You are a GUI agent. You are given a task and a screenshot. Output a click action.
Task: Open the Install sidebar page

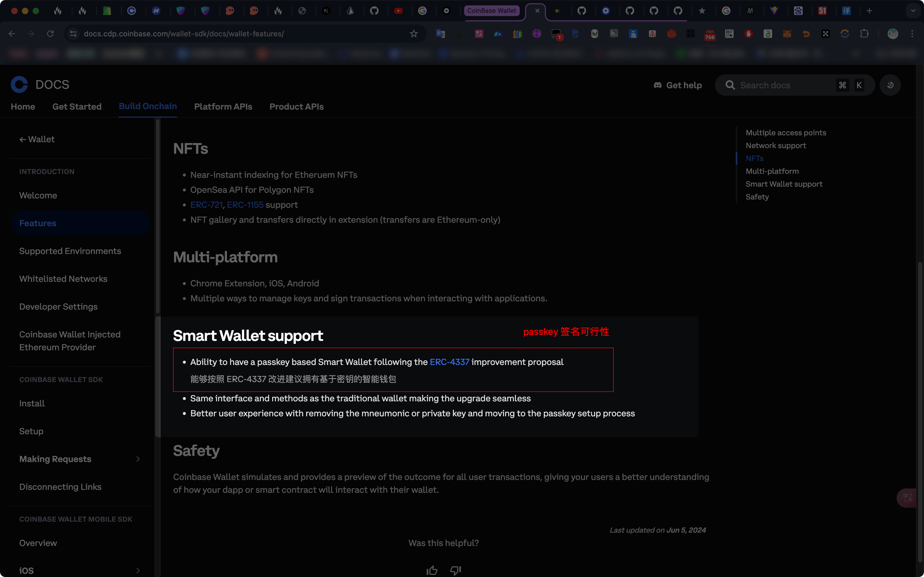32,403
